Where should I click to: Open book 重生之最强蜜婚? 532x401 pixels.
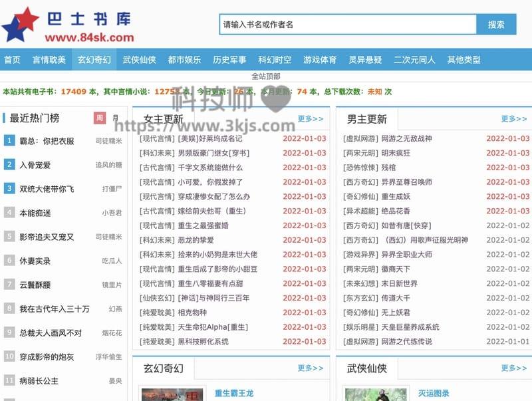click(203, 225)
